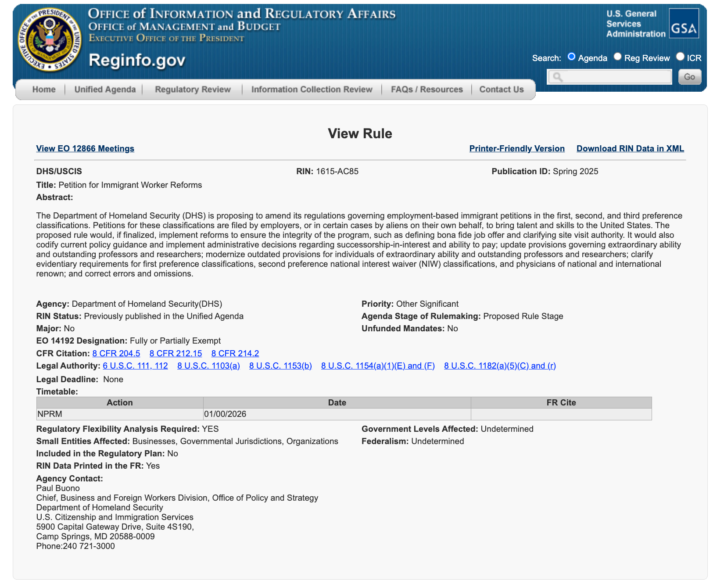
Task: Select the ICR search radio button
Action: tap(680, 57)
